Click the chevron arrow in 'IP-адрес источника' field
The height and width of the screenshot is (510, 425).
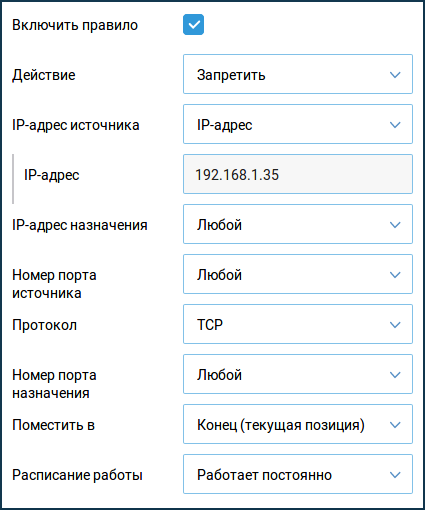(x=395, y=125)
